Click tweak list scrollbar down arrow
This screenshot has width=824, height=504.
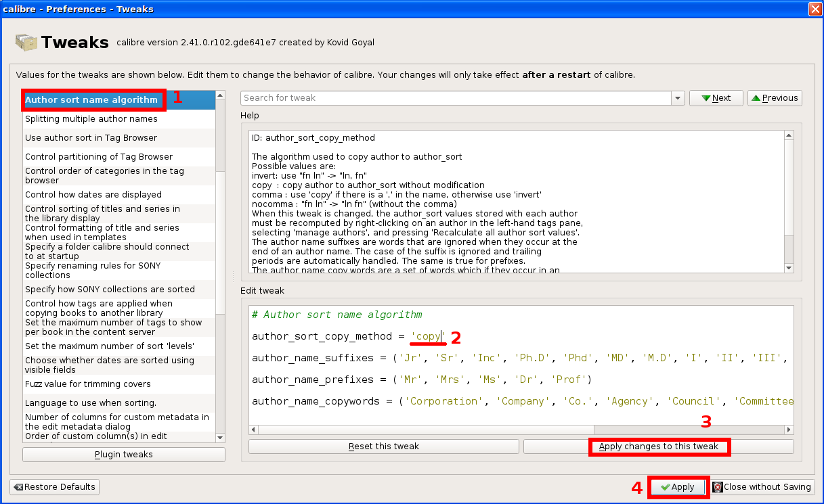pos(220,438)
